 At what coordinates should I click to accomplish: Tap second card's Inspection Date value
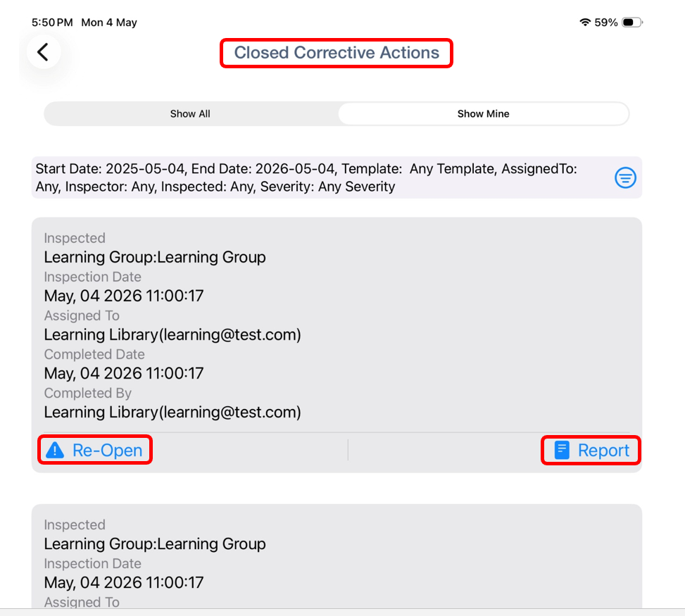[124, 582]
